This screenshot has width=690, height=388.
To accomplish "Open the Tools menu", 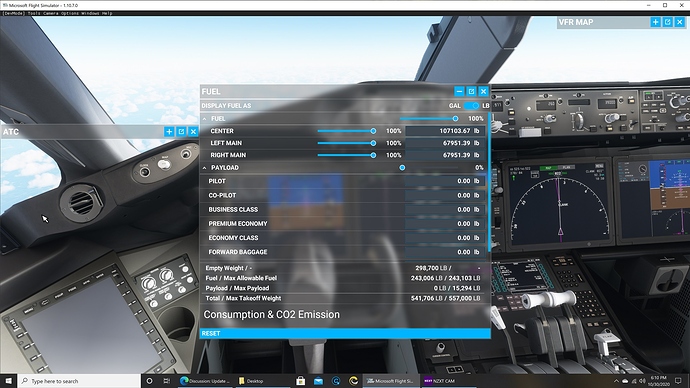I will point(34,13).
